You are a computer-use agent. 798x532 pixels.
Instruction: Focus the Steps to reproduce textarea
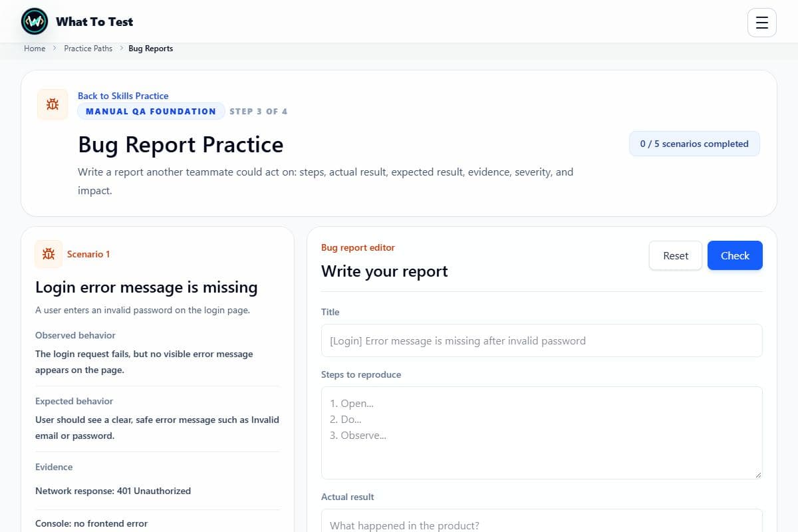point(542,433)
